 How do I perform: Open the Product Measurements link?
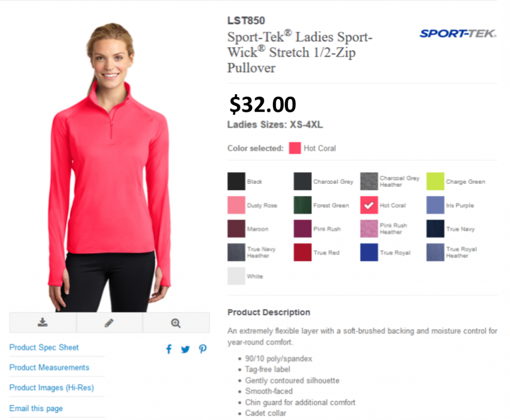[49, 367]
